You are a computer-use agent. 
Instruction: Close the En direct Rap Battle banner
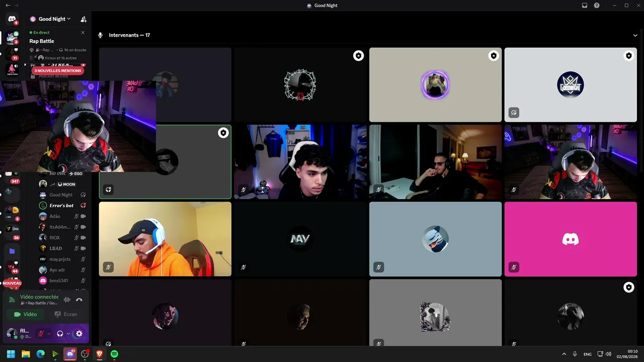click(x=83, y=32)
